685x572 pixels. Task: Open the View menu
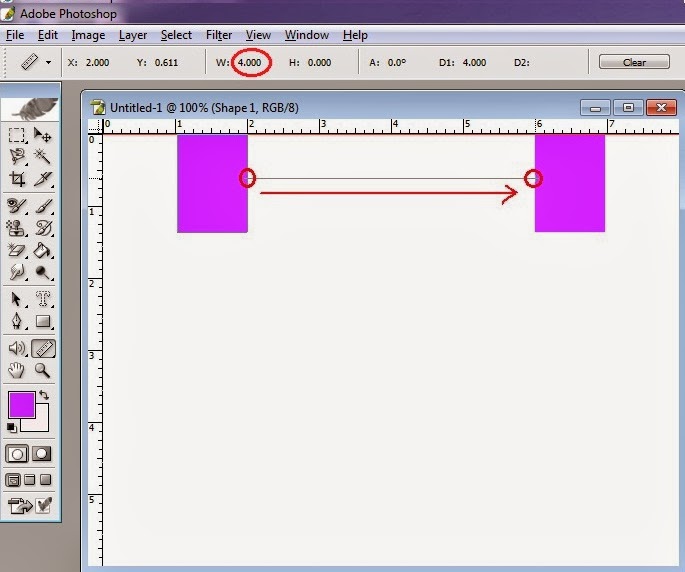pyautogui.click(x=258, y=35)
